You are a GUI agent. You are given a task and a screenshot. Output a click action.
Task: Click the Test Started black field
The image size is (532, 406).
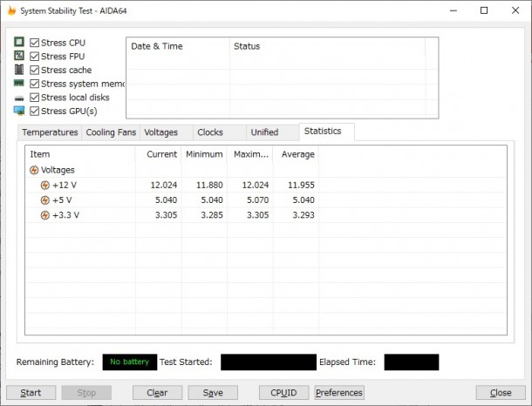point(269,362)
